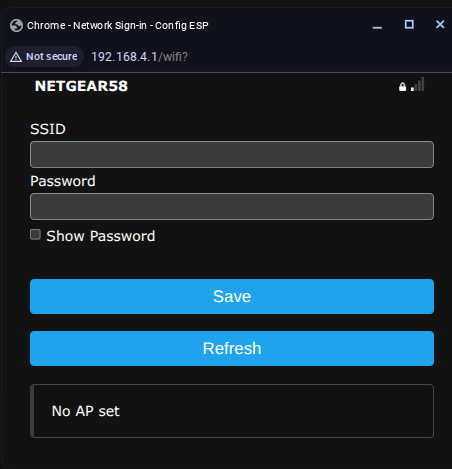Click the Refresh button to rescan networks
The height and width of the screenshot is (469, 452).
tap(232, 348)
